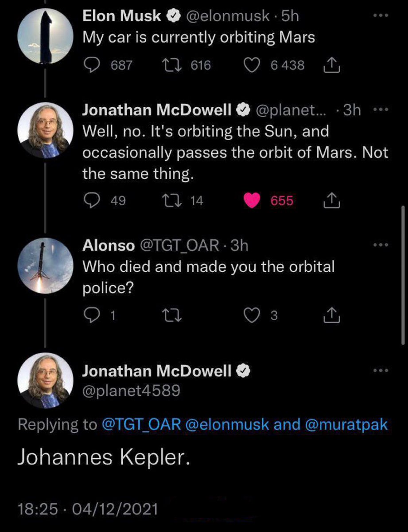Image resolution: width=408 pixels, height=532 pixels.
Task: Like Alonso's tweet with 3 likes
Action: coord(253,315)
